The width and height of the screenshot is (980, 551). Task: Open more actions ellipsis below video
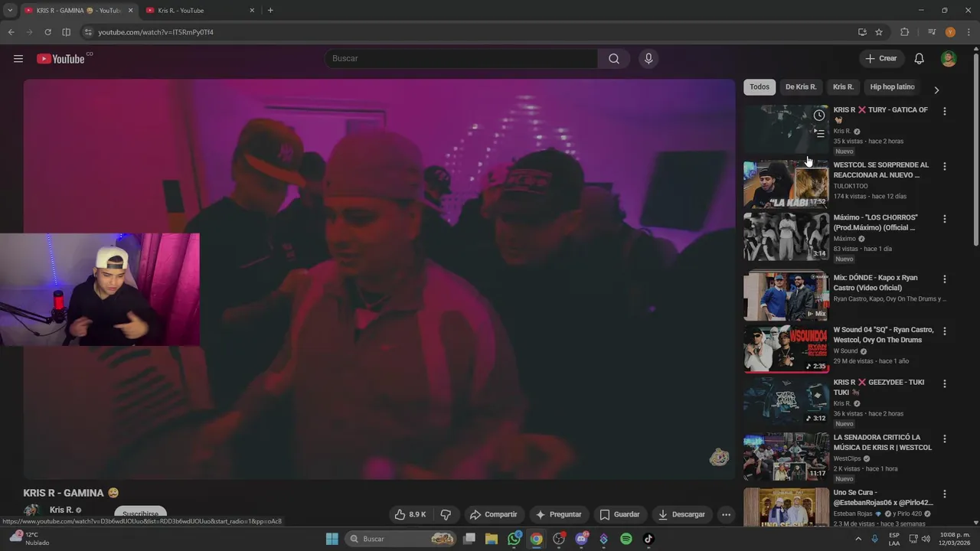(x=726, y=514)
